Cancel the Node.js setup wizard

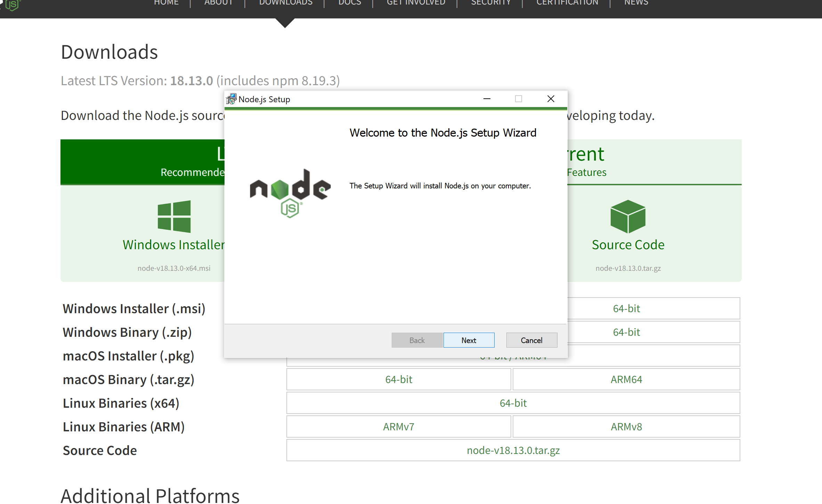pyautogui.click(x=531, y=340)
